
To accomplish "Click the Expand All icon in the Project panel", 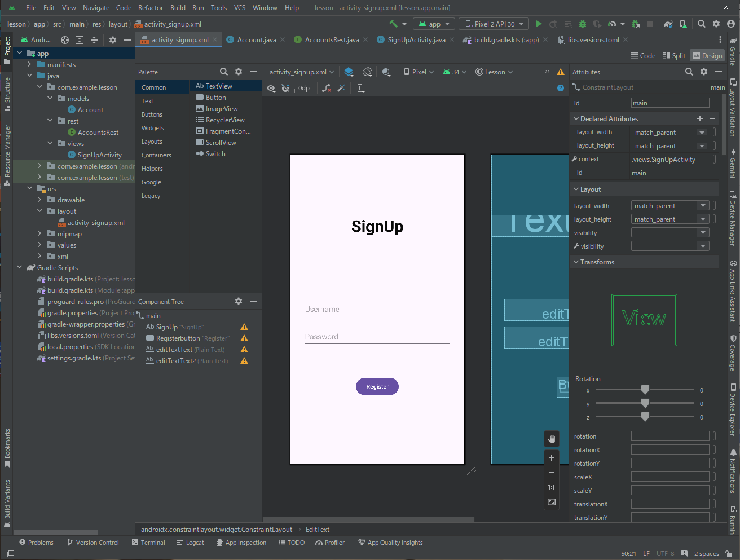I will click(80, 40).
